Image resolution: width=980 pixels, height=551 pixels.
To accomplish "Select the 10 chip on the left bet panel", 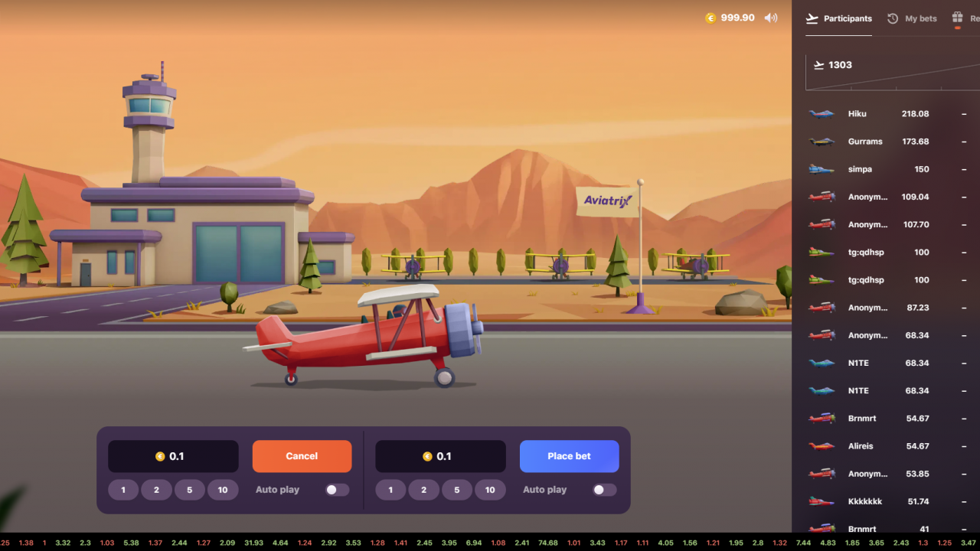I will [223, 490].
